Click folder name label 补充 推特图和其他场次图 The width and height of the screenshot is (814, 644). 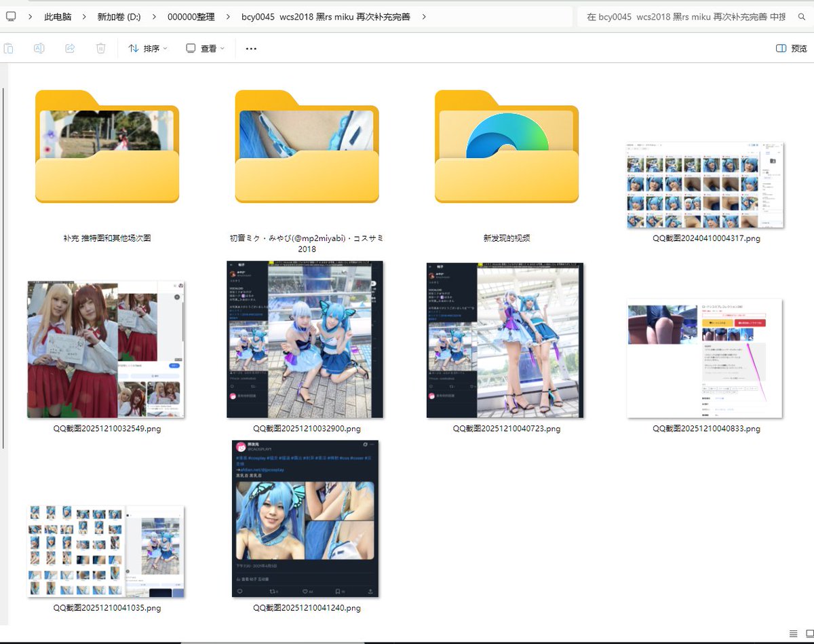107,238
